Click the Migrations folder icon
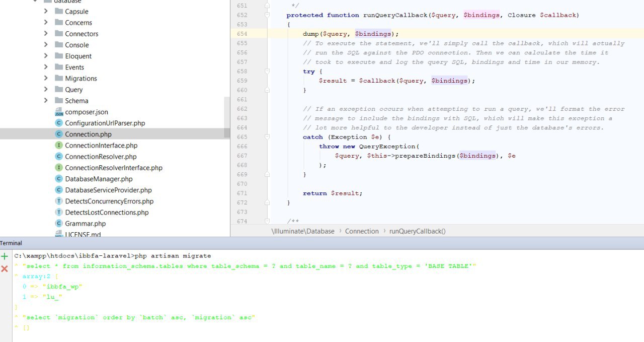The width and height of the screenshot is (644, 342). [59, 78]
